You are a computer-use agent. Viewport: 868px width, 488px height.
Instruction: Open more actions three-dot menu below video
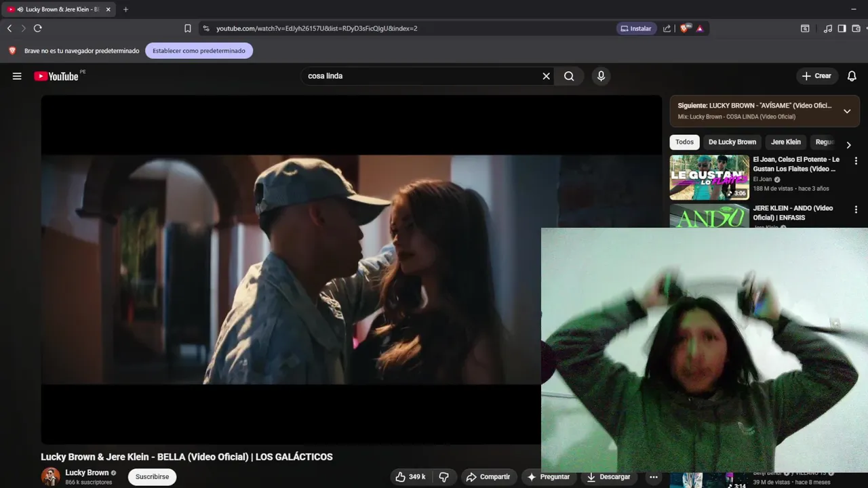653,476
